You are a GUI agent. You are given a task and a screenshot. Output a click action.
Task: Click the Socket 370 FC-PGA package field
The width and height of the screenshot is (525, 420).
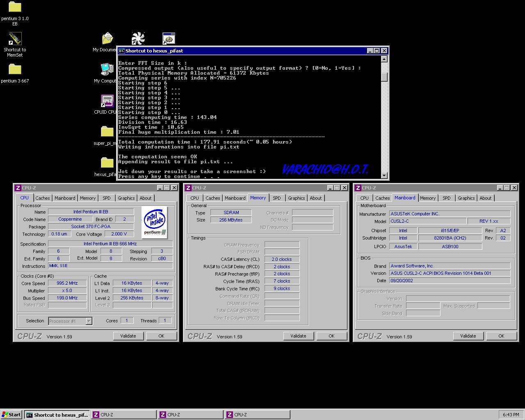tap(91, 226)
